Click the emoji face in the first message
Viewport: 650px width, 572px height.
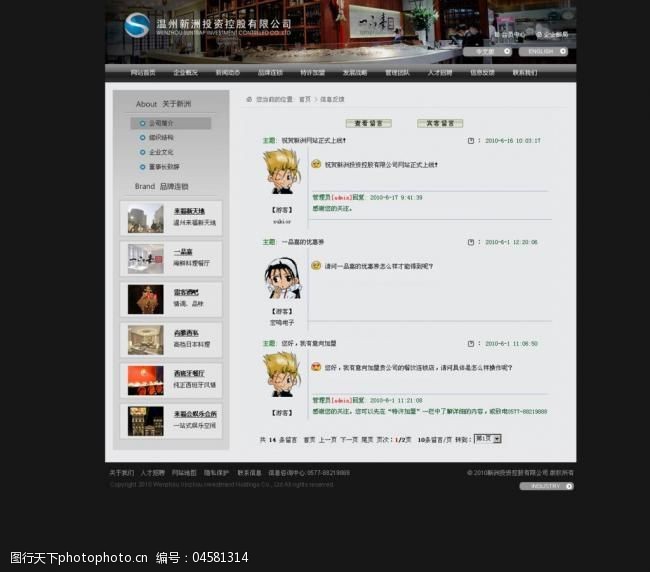click(x=316, y=164)
